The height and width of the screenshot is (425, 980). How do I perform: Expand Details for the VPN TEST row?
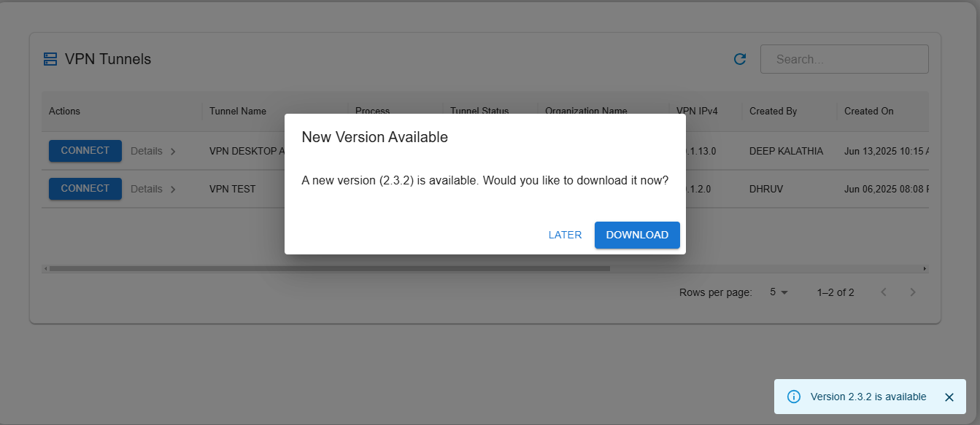point(153,189)
